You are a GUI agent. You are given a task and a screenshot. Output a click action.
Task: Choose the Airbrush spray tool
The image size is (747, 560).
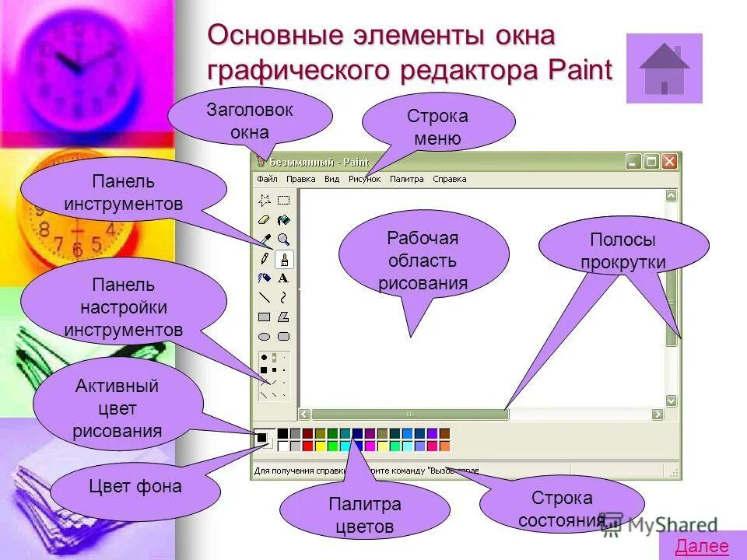point(265,278)
